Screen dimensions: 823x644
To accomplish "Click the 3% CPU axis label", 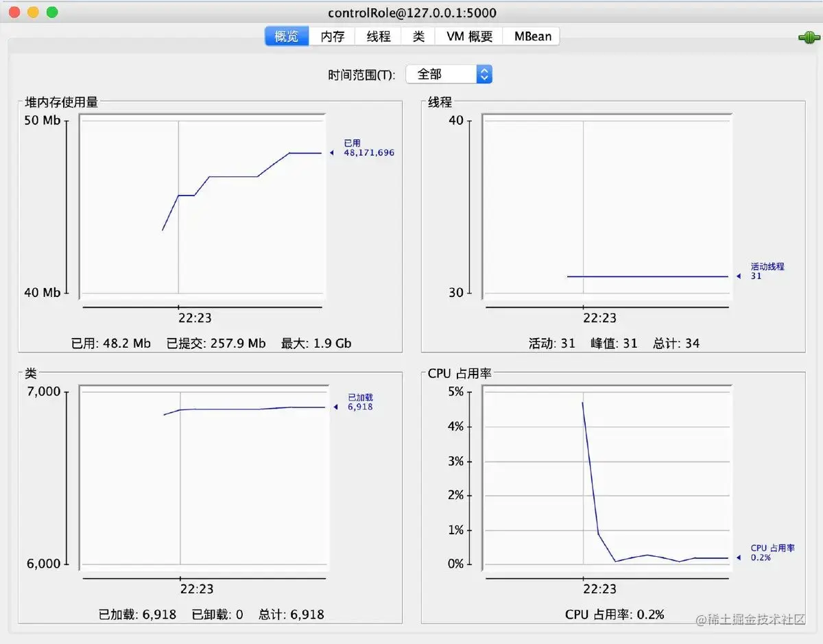I will click(x=457, y=461).
